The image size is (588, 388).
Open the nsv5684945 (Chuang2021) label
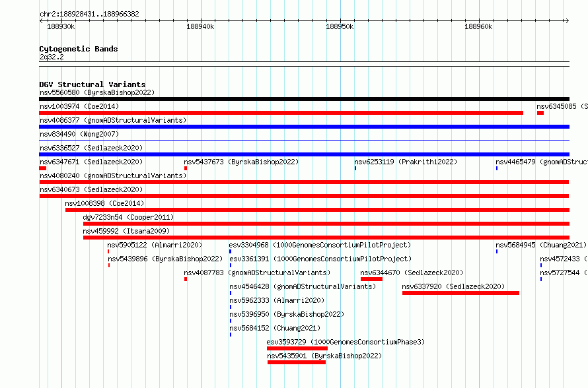click(x=541, y=245)
